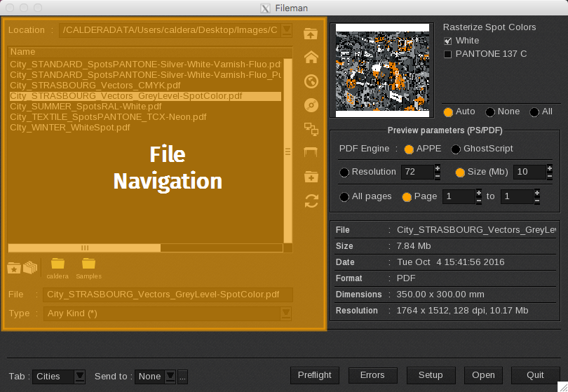Viewport: 568px width, 392px height.
Task: Click the Home directory icon
Action: click(311, 58)
